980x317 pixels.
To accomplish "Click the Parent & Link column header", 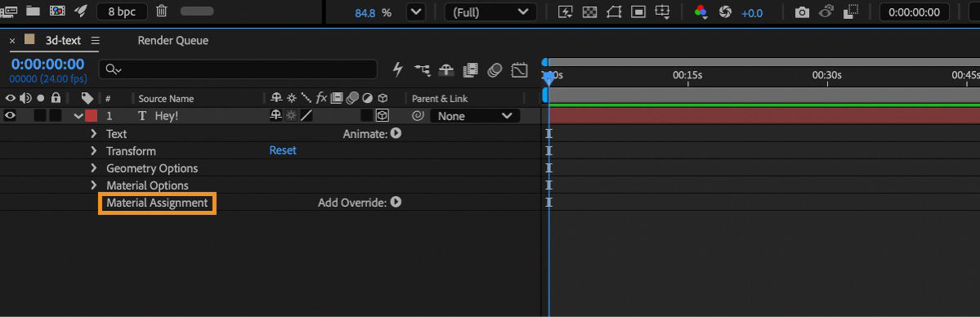I will 440,99.
